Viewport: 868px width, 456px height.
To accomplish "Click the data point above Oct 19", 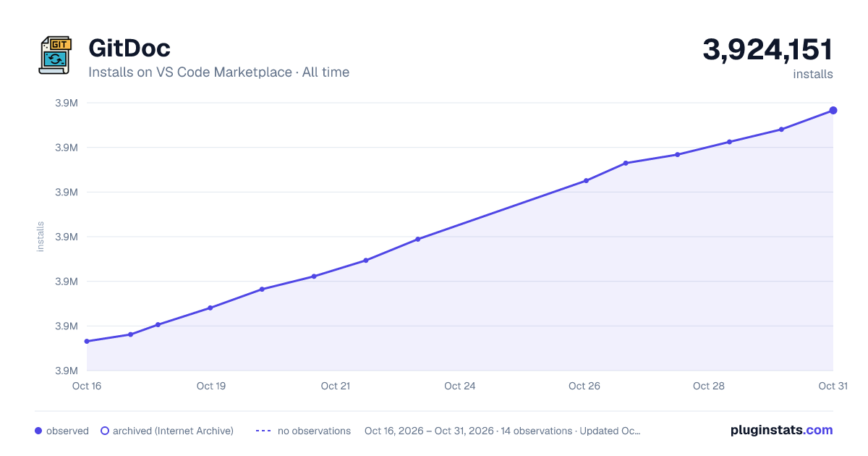I will 210,308.
